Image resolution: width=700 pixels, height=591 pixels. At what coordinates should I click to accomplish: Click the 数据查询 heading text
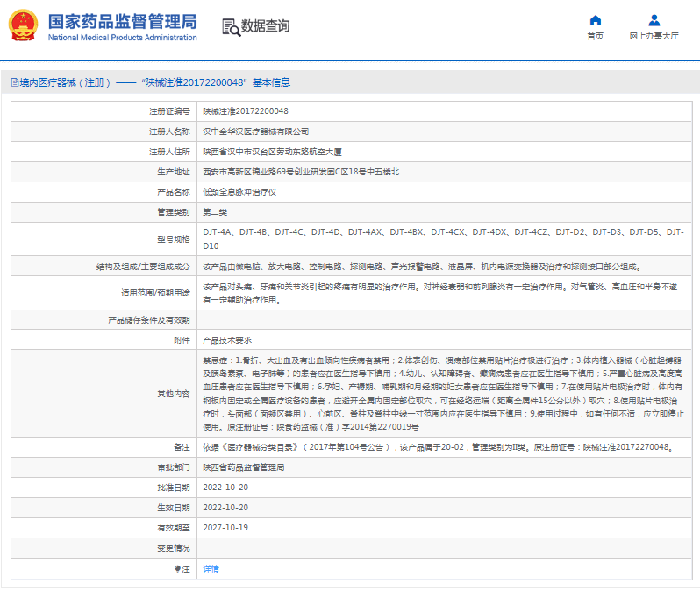coord(265,26)
